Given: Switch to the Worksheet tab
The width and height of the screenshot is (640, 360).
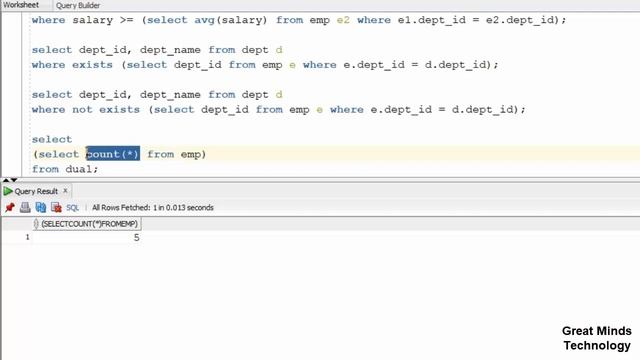Looking at the screenshot, I should tap(21, 5).
